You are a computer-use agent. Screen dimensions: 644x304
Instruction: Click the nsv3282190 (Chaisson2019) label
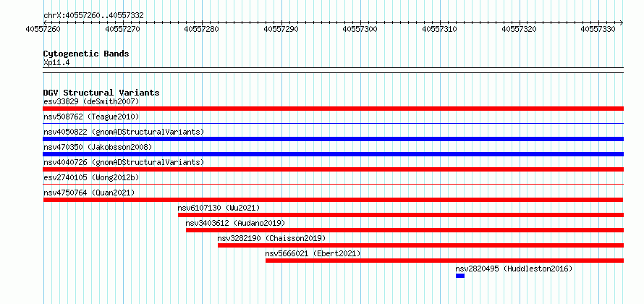[271, 238]
